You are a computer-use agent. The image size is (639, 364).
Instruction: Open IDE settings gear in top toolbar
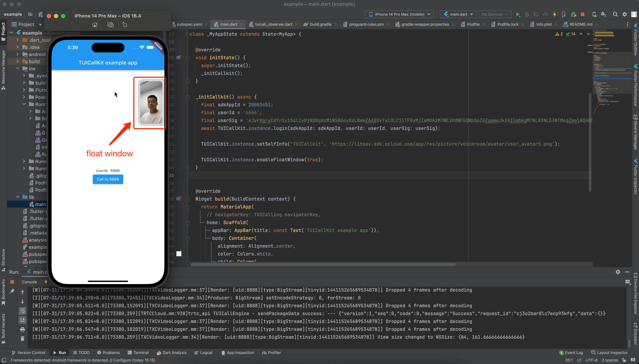point(625,14)
